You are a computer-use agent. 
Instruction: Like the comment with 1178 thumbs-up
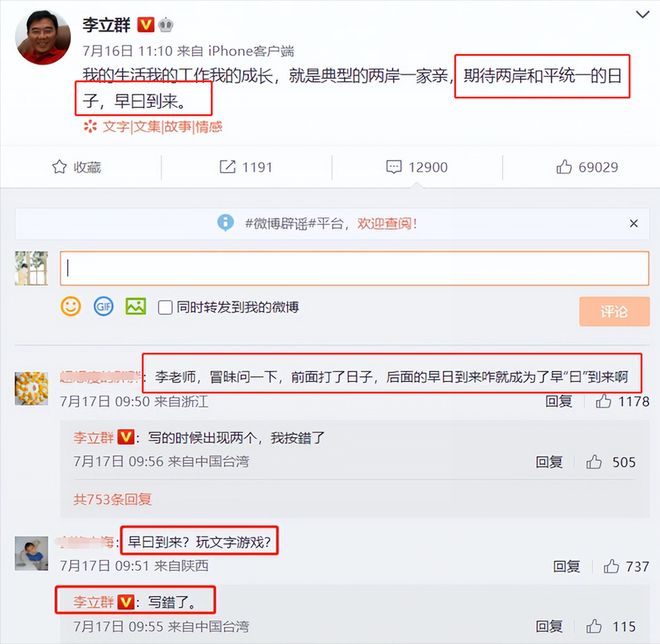tap(603, 401)
